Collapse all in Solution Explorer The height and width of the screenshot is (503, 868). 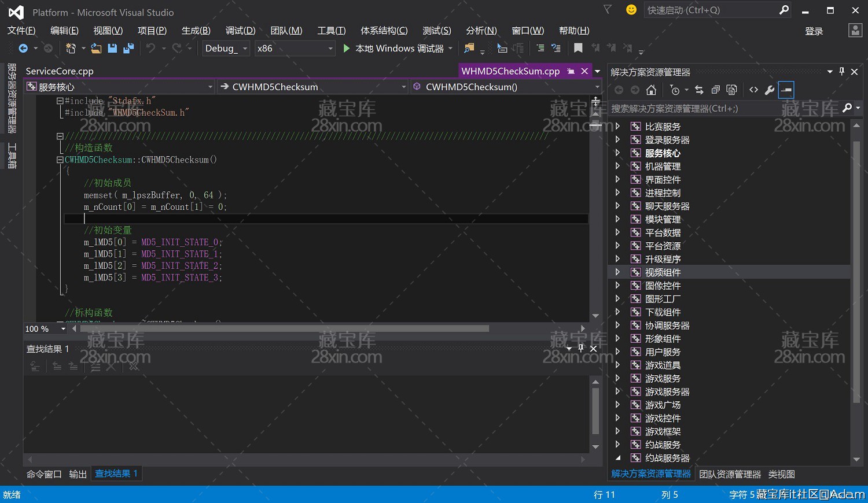715,90
